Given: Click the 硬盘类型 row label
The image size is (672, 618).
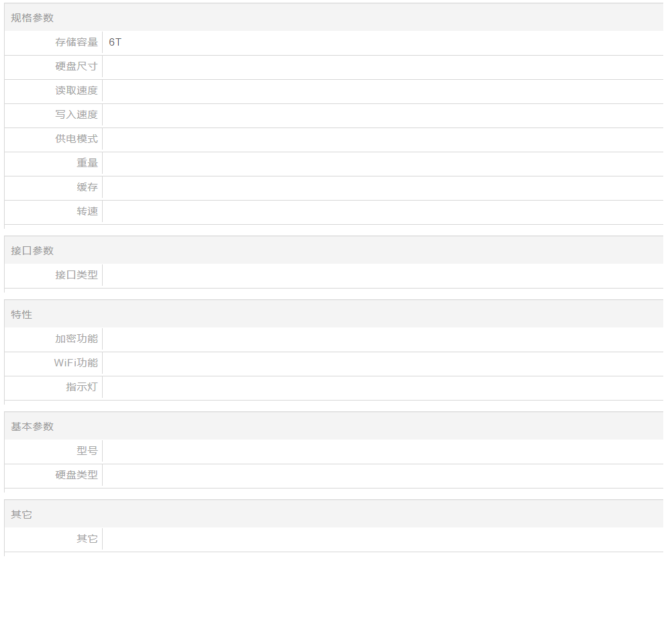Looking at the screenshot, I should [x=77, y=475].
